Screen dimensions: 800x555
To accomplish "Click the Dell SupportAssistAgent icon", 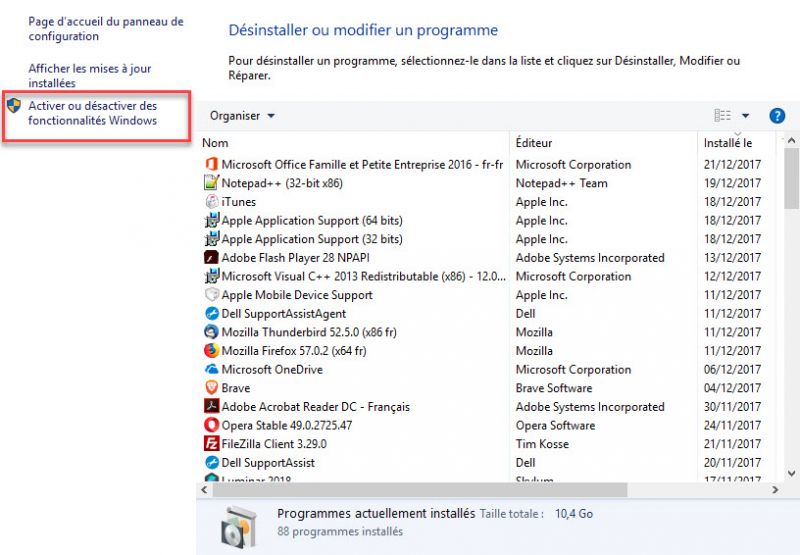I will [211, 313].
